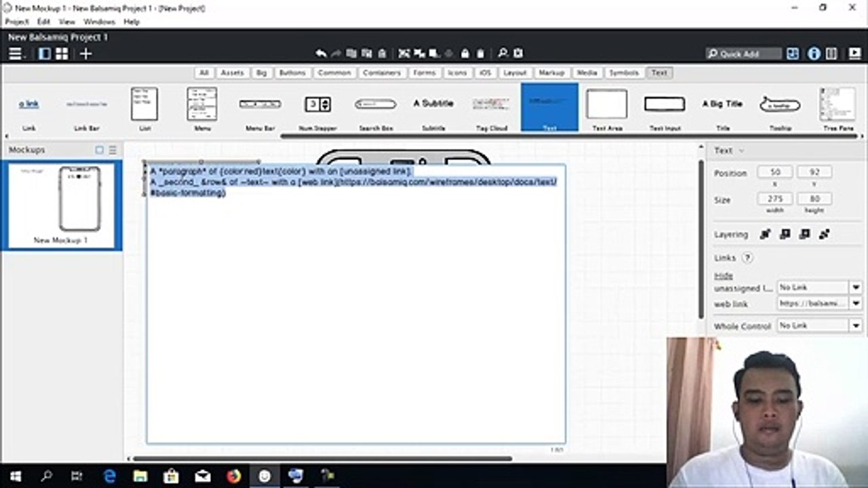Screen dimensions: 868x488
Task: Switch to the iOS library category
Action: click(x=485, y=73)
